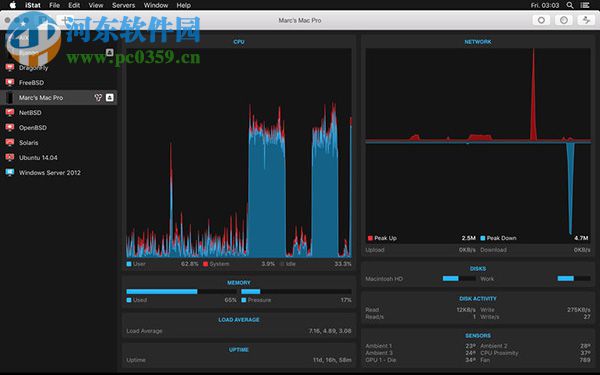Click the blue Used memory legend square
The height and width of the screenshot is (375, 600).
tap(129, 300)
